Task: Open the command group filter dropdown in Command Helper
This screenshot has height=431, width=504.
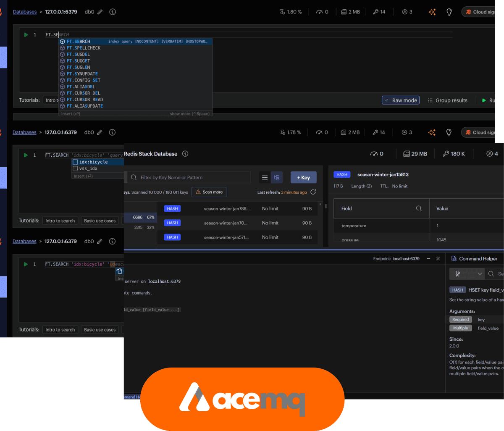Action: coord(467,273)
